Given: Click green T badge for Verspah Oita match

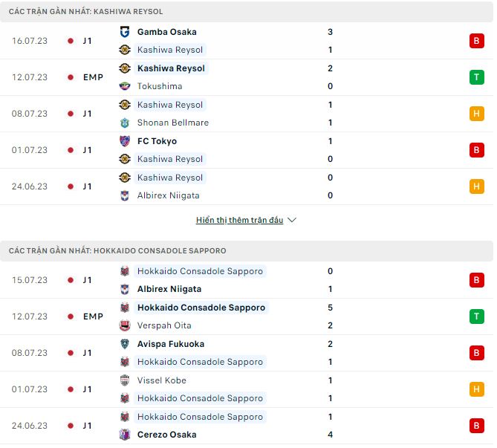Looking at the screenshot, I should (476, 316).
